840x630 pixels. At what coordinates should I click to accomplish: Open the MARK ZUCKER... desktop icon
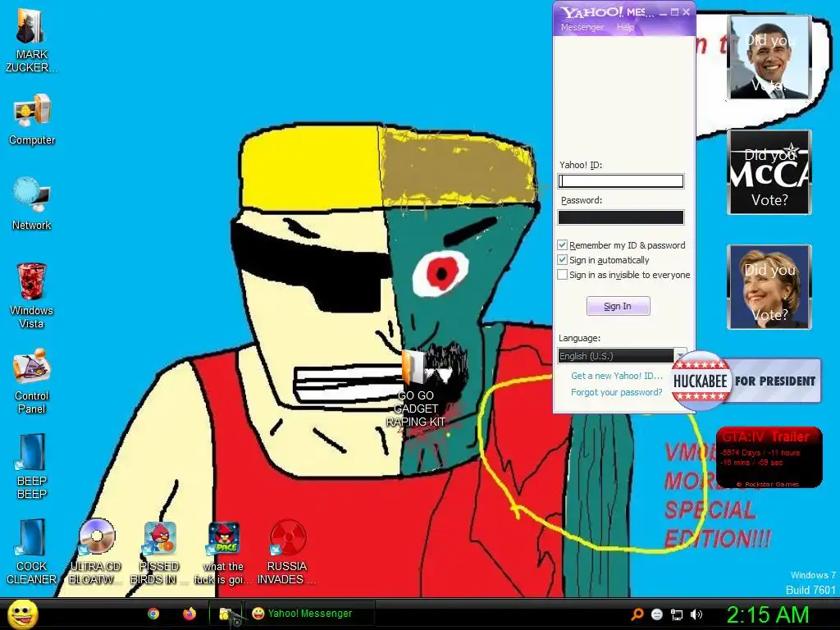point(31,40)
